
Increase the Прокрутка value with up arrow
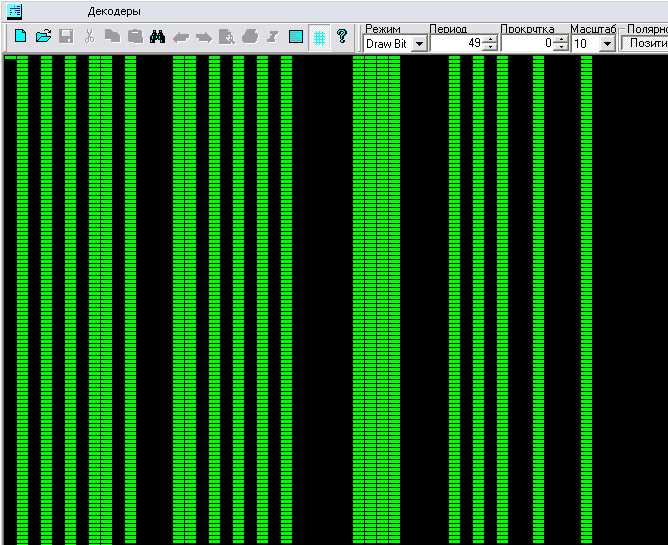pyautogui.click(x=561, y=40)
